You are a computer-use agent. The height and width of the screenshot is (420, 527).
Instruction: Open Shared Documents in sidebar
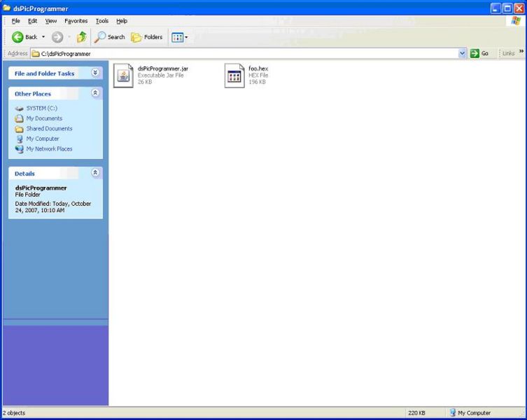49,129
